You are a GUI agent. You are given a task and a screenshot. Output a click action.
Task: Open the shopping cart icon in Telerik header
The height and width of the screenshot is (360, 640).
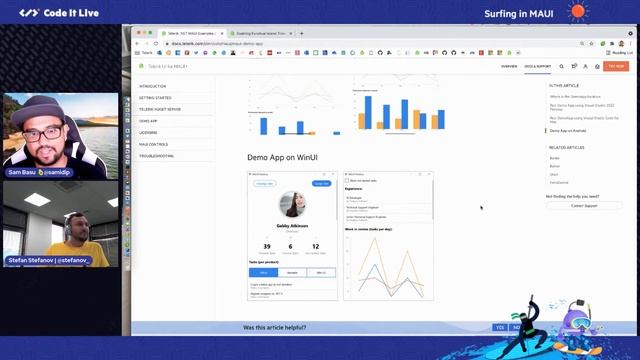(574, 66)
